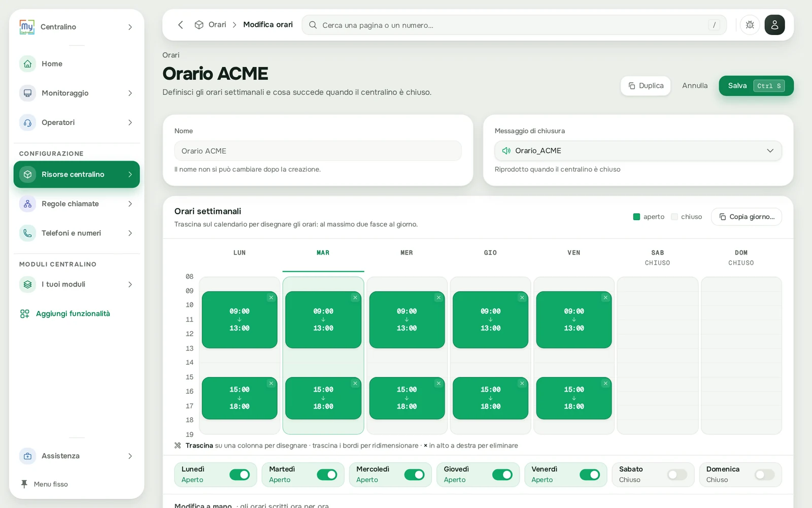Click the Nome input field

click(x=318, y=151)
